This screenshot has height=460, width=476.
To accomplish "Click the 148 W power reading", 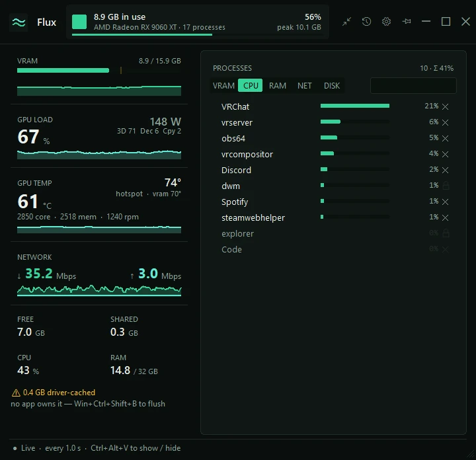I will 165,122.
